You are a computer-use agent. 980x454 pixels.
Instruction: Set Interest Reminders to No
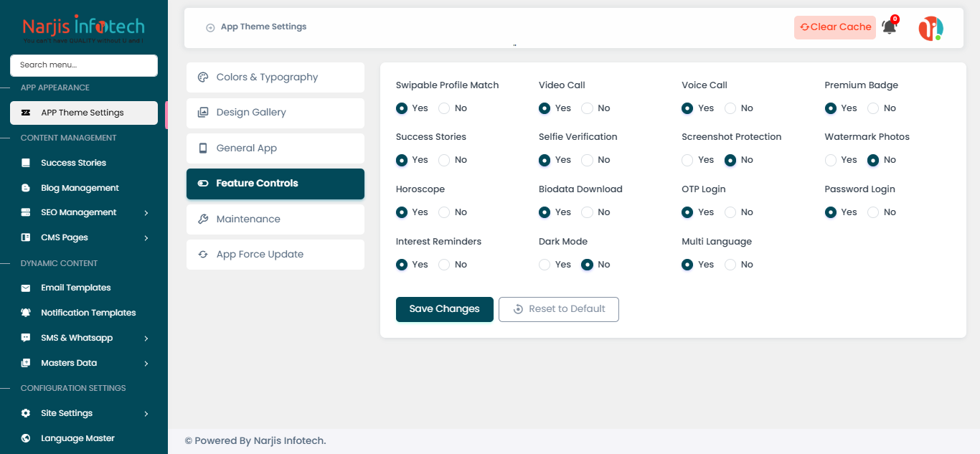click(x=444, y=265)
